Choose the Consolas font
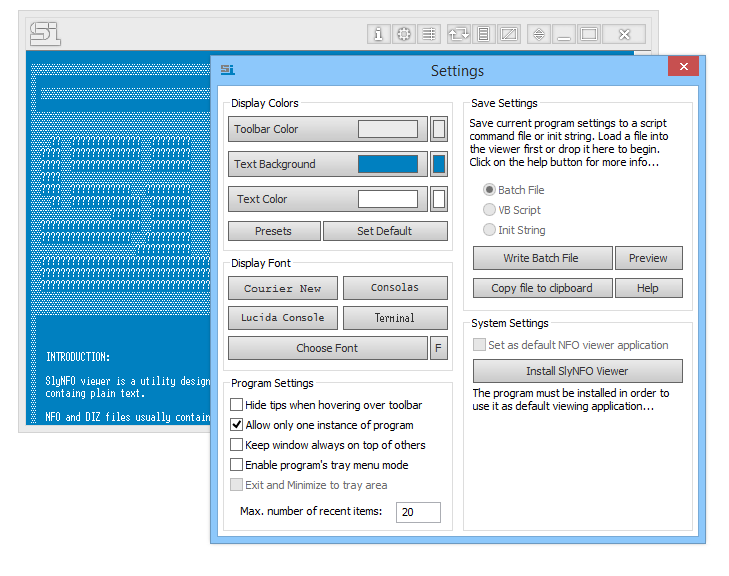729x576 pixels. click(395, 288)
